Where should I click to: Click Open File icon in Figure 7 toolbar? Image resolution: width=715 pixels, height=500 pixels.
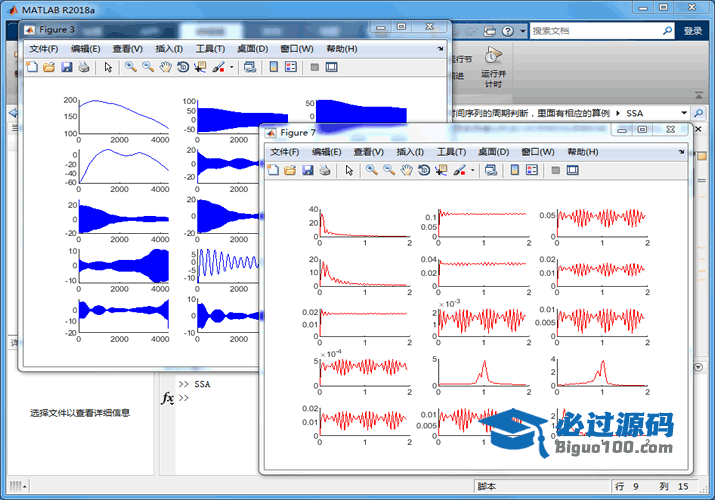tap(290, 170)
